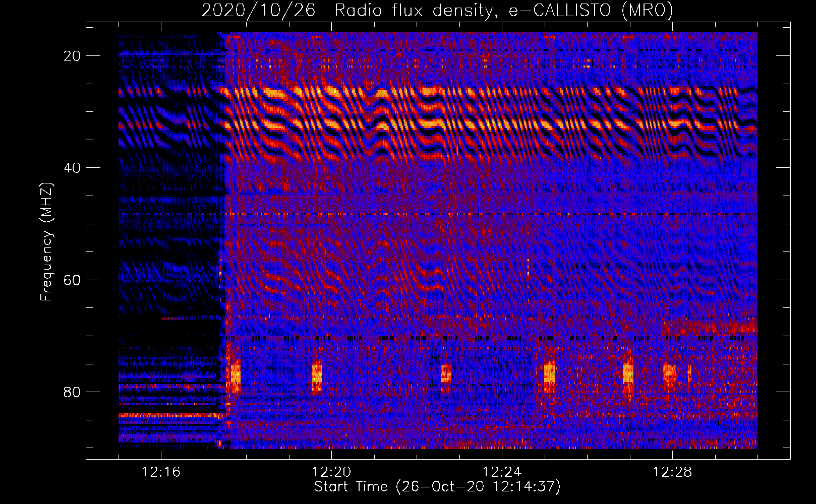Image resolution: width=816 pixels, height=504 pixels.
Task: Click the '12:28' time tick label
Action: pos(672,472)
